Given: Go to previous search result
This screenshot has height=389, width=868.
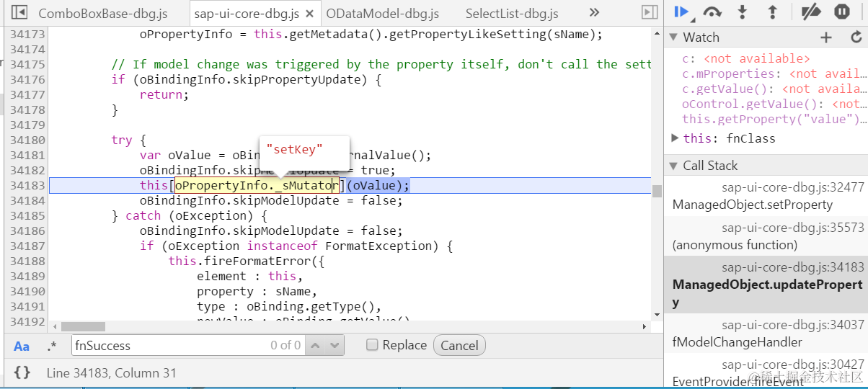Looking at the screenshot, I should [x=316, y=346].
